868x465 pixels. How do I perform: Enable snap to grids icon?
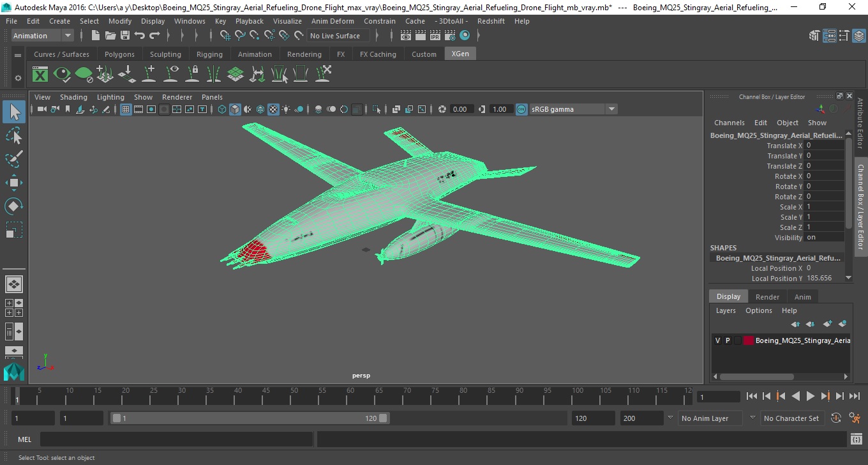click(x=225, y=36)
